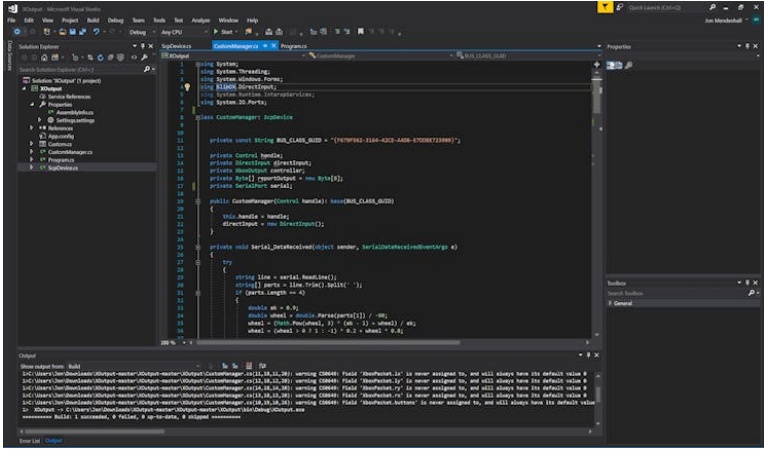The image size is (769, 450).
Task: Open the Analyze menu
Action: [200, 19]
